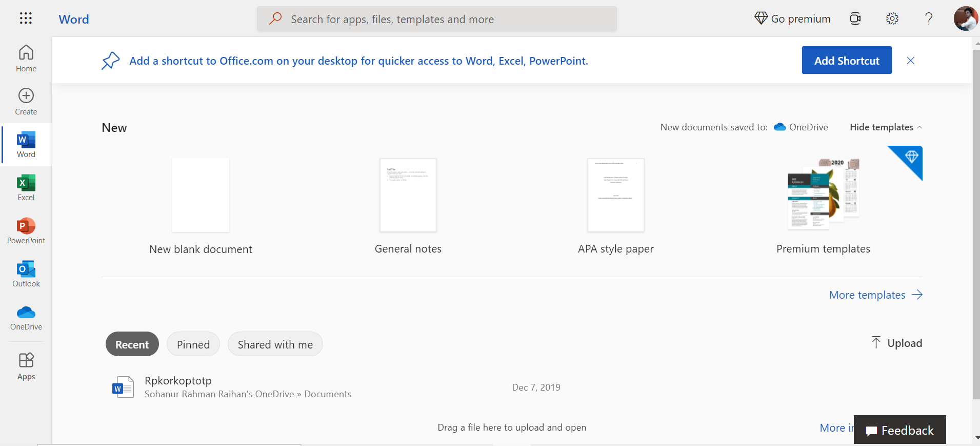Viewport: 980px width, 446px height.
Task: Click in the search box
Action: click(436, 20)
